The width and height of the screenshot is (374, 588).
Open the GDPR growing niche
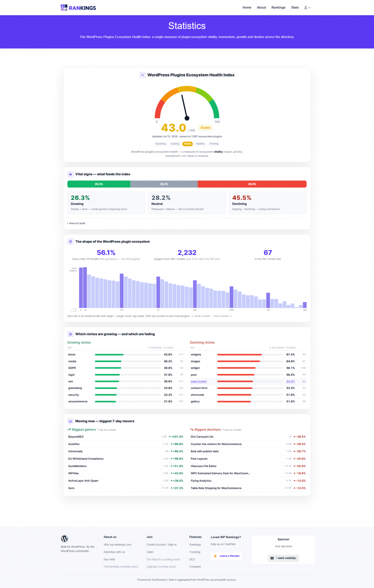tap(126, 368)
